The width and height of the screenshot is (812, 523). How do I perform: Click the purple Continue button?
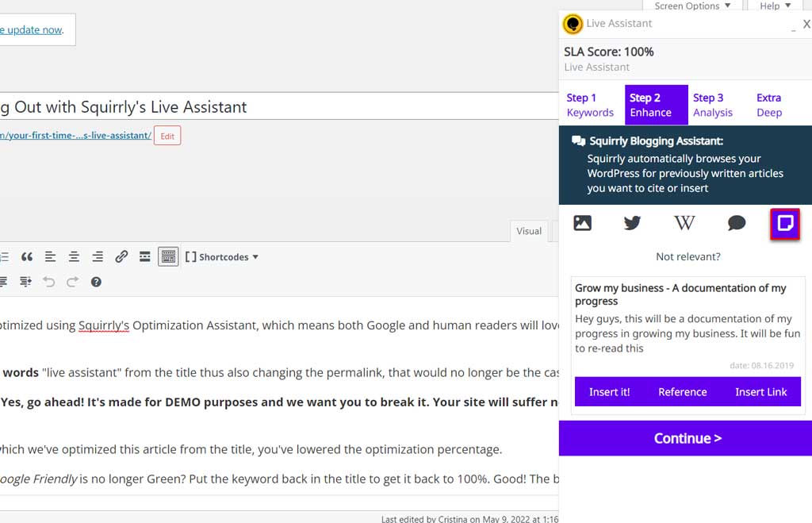pos(687,438)
